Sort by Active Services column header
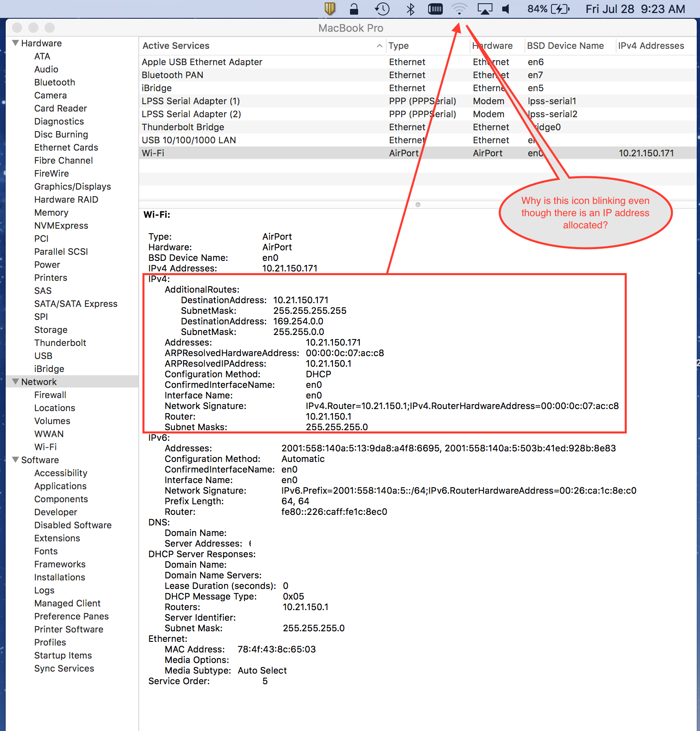This screenshot has height=731, width=700. tap(262, 46)
